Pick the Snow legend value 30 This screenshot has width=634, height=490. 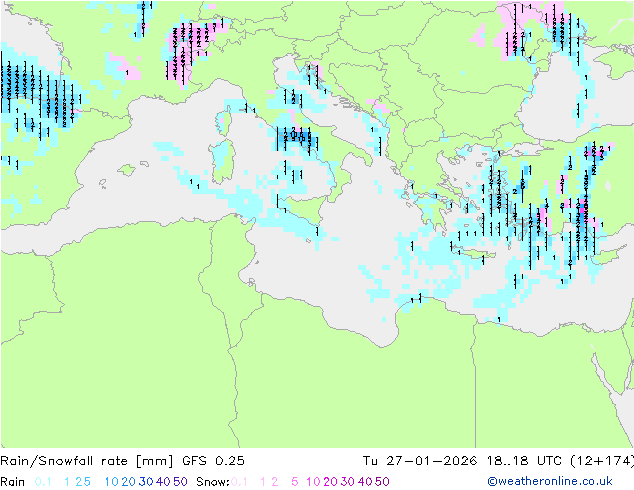[x=348, y=482]
